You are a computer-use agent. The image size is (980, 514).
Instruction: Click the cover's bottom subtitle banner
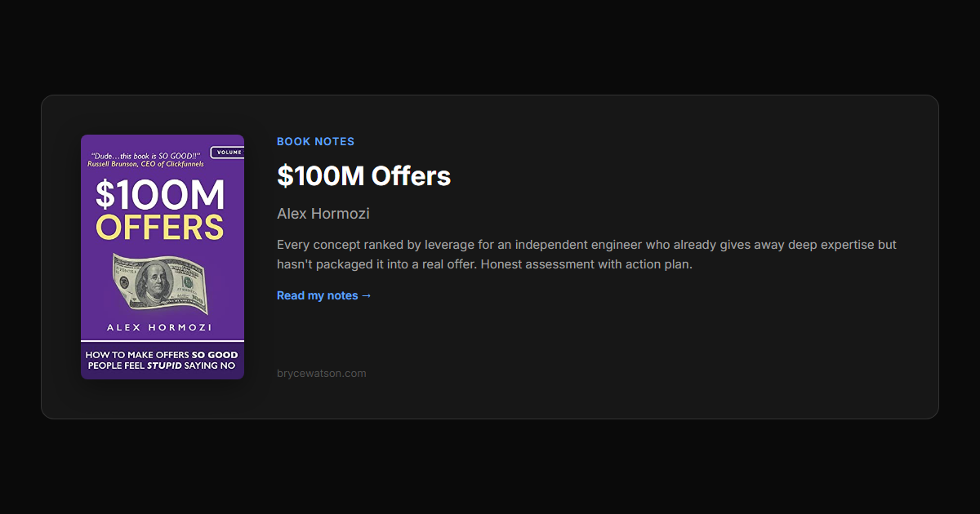(x=162, y=360)
